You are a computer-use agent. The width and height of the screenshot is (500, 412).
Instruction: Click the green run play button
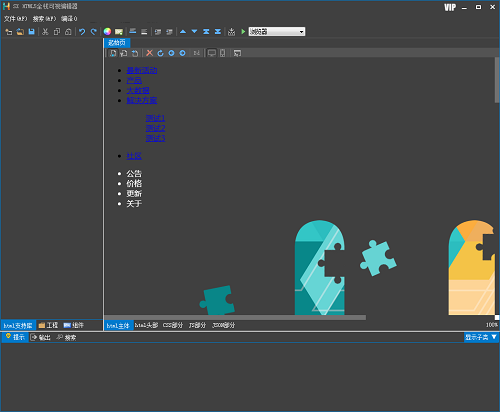243,32
